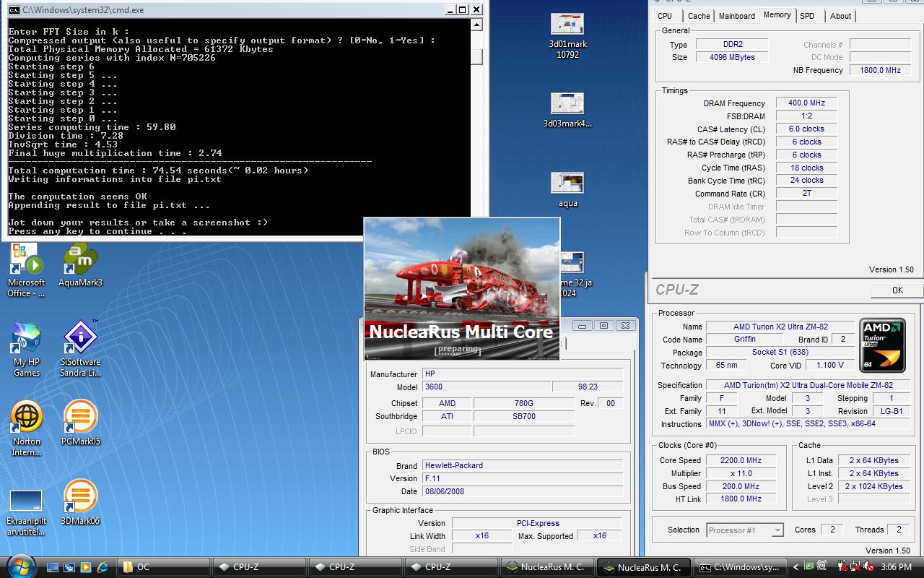Click the Command Rate value 2T
Viewport: 924px width, 578px height.
pyautogui.click(x=806, y=194)
